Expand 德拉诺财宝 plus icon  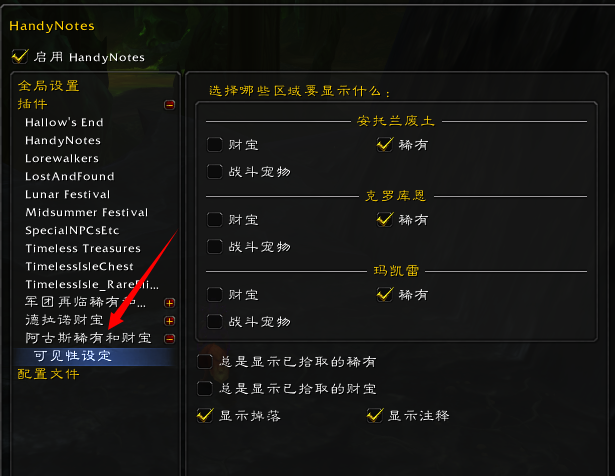(169, 321)
